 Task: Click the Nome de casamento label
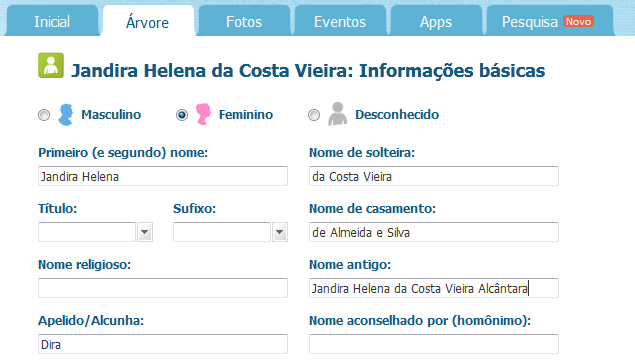coord(373,209)
